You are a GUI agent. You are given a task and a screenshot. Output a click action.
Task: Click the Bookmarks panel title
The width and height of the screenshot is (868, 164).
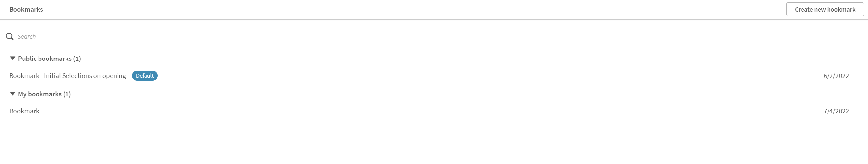click(x=26, y=10)
